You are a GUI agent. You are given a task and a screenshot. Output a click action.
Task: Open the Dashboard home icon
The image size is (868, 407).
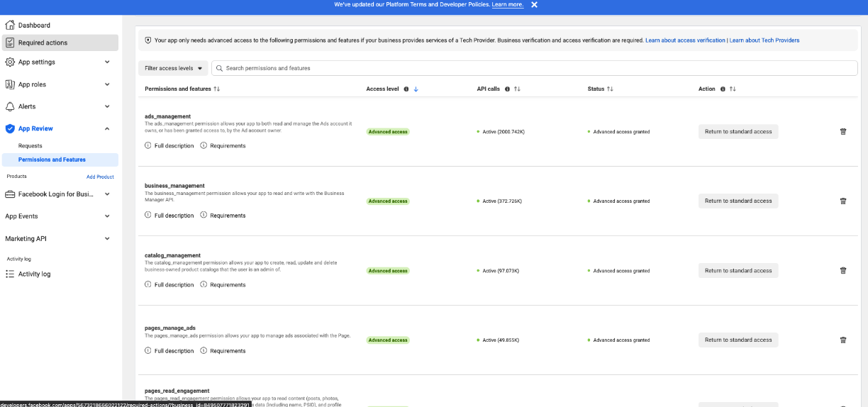pos(10,26)
